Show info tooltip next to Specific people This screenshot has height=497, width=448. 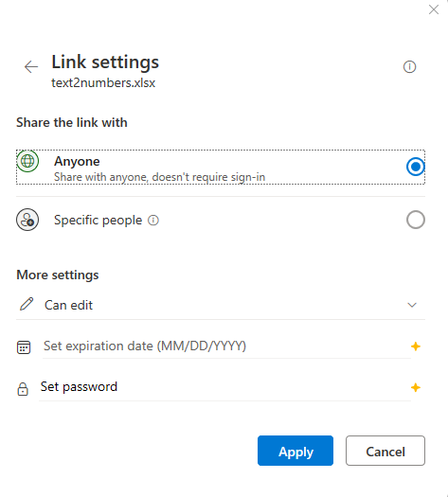pyautogui.click(x=153, y=220)
